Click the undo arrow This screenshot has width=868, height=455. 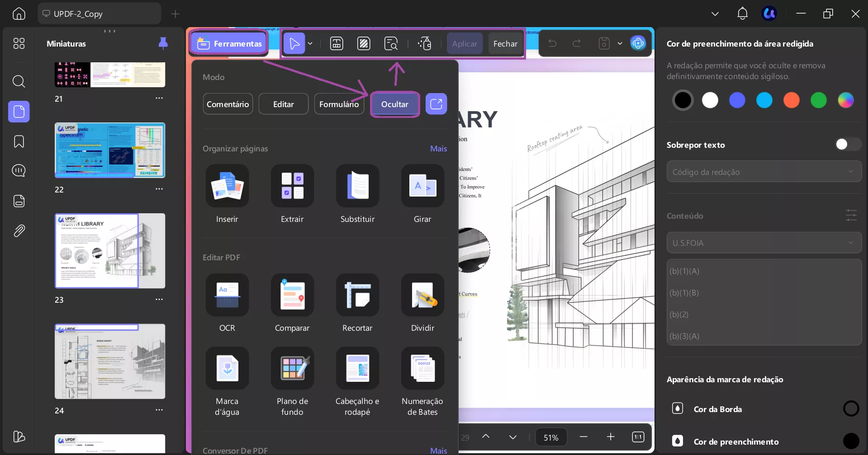[x=552, y=43]
